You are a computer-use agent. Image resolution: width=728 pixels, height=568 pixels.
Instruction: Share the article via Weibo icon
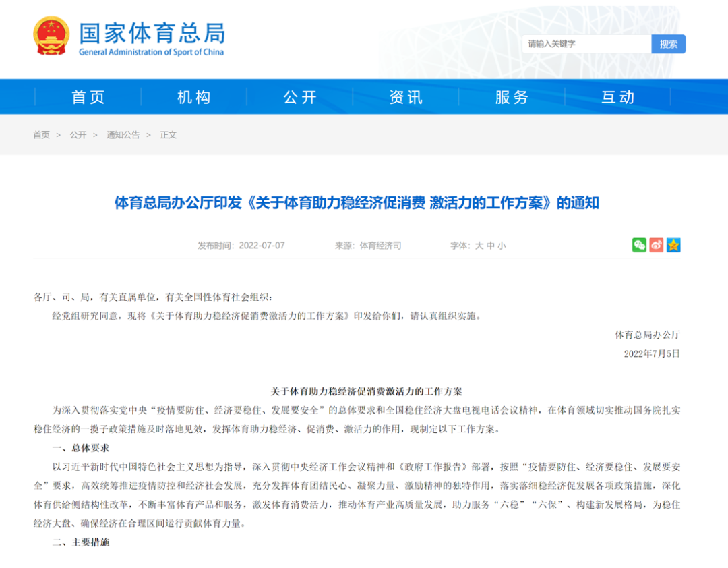(x=656, y=245)
